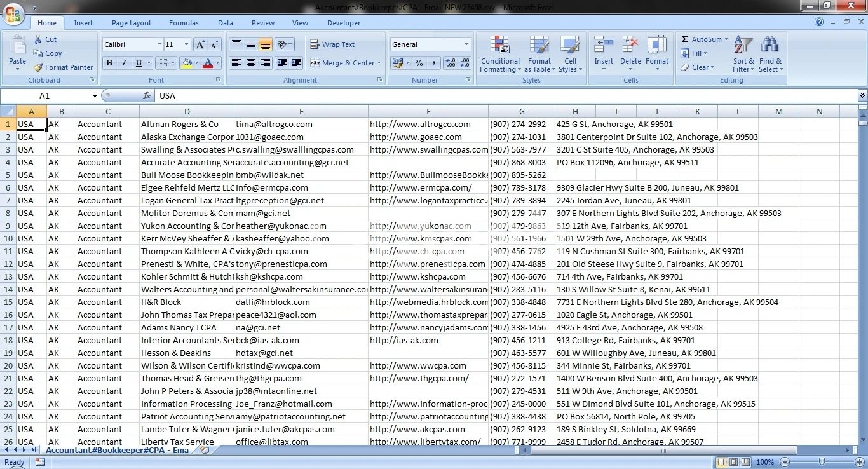Open the Name Box dropdown arrow

pos(95,96)
